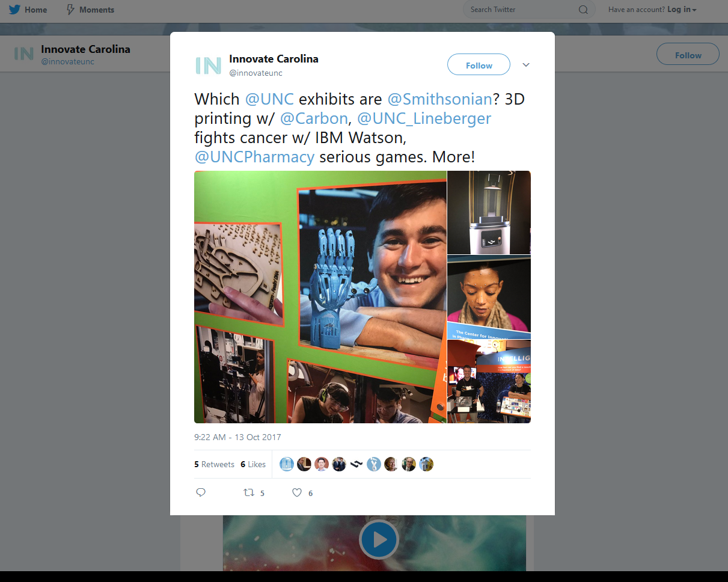This screenshot has height=582, width=728.
Task: Click the reply speech bubble icon
Action: pyautogui.click(x=201, y=492)
